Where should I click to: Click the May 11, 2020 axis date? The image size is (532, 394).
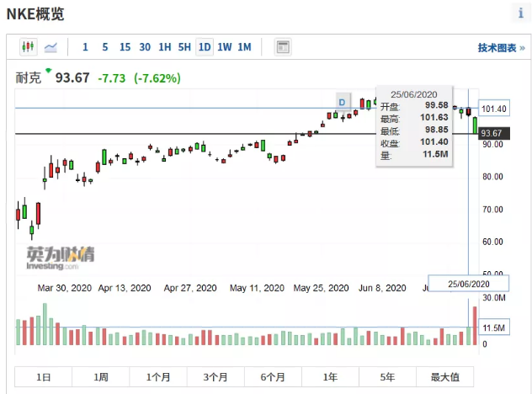tap(257, 288)
